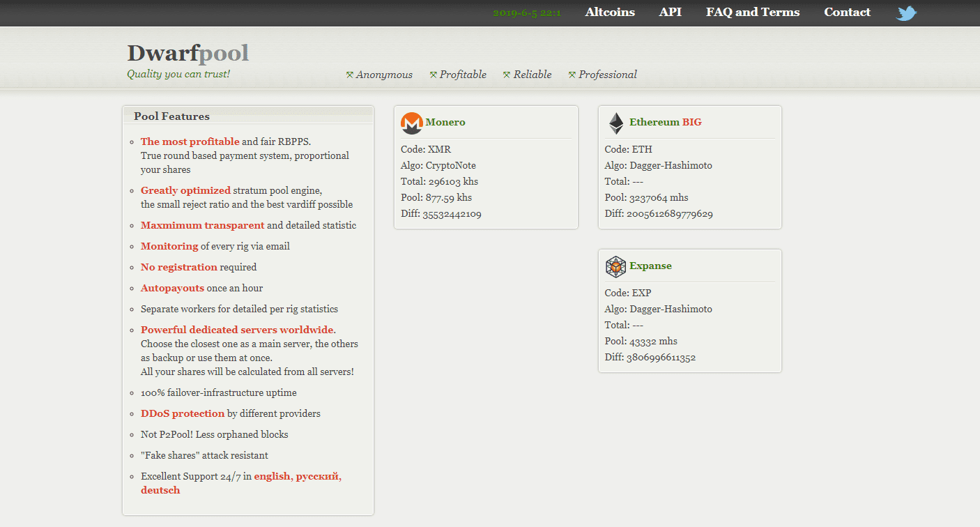Click the pickaxe icon beside Professional
The height and width of the screenshot is (527, 980).
[572, 75]
